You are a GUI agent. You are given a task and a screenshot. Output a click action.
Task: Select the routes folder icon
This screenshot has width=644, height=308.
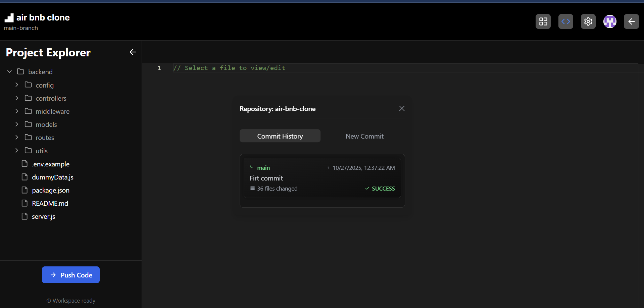tap(28, 137)
